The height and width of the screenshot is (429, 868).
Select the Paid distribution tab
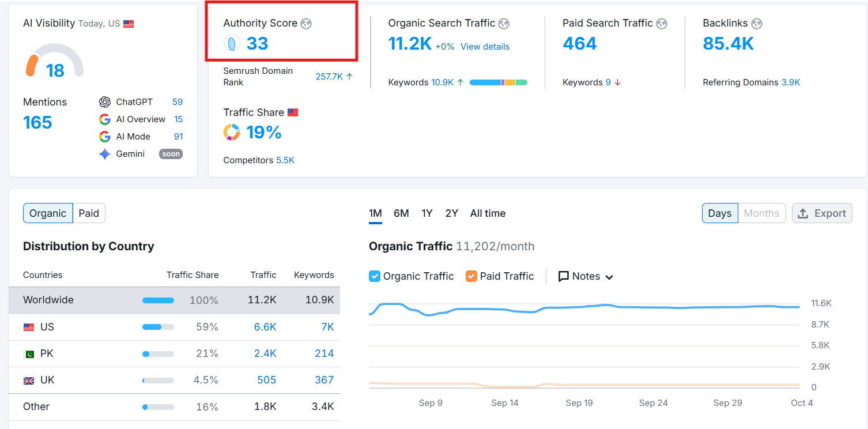click(x=89, y=213)
